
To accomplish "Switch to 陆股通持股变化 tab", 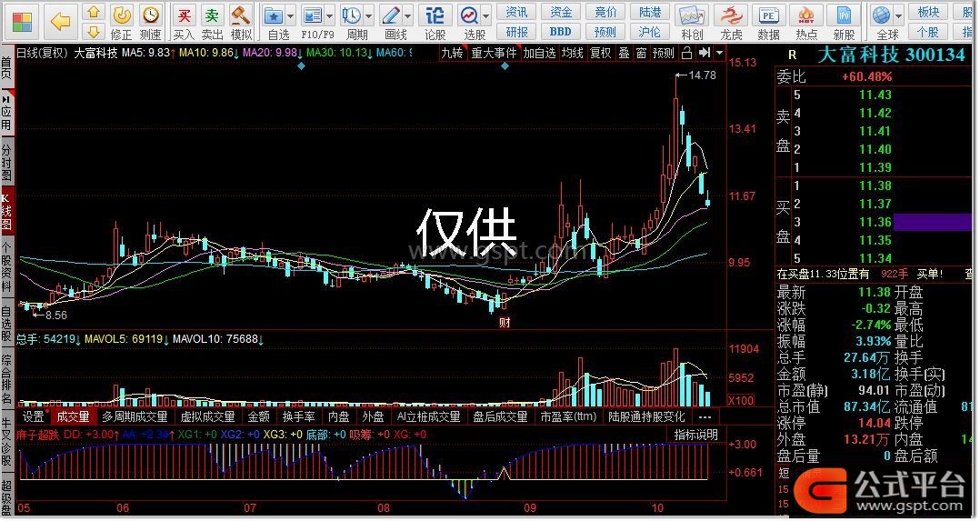I will pos(646,416).
